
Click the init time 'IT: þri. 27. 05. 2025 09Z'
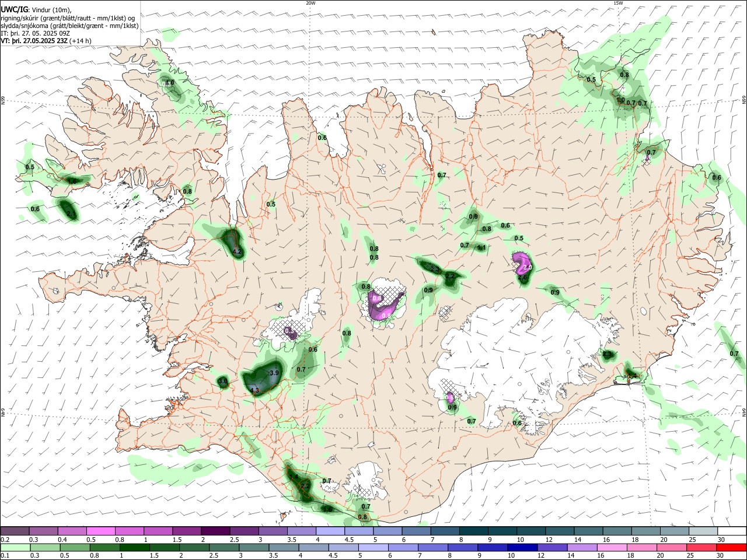click(x=36, y=33)
